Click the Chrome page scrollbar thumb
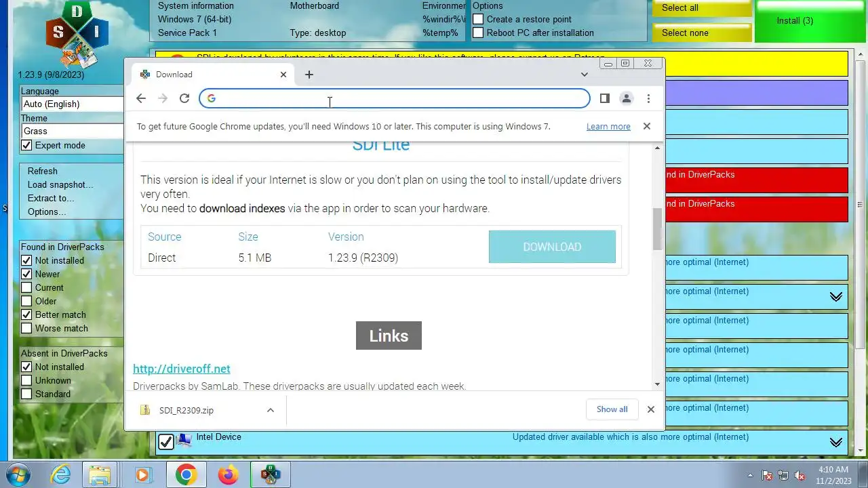 (657, 228)
